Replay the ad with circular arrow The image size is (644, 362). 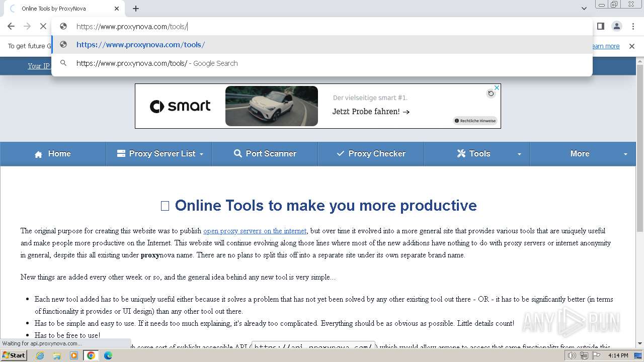(x=491, y=94)
